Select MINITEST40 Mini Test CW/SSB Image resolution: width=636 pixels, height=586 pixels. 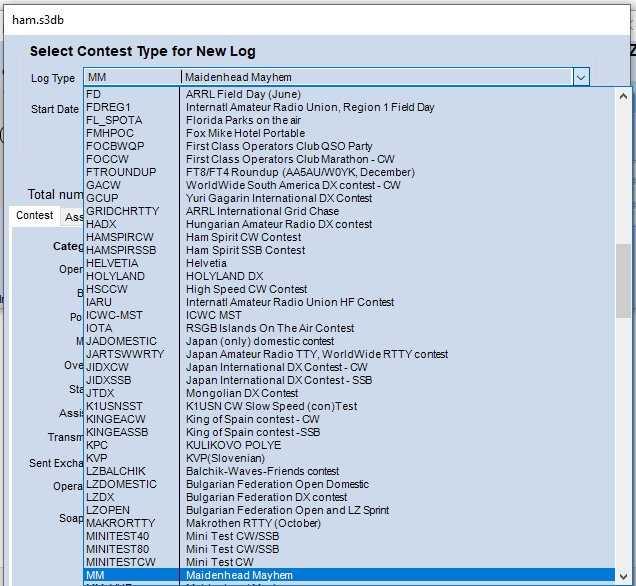tap(350, 536)
